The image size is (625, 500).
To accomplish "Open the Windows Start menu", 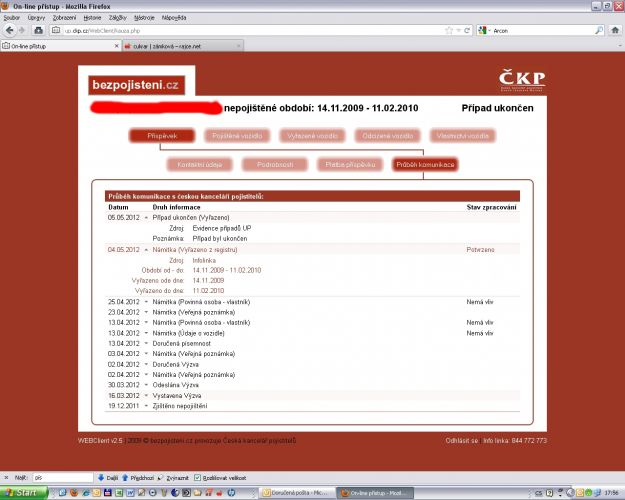I will pyautogui.click(x=24, y=493).
